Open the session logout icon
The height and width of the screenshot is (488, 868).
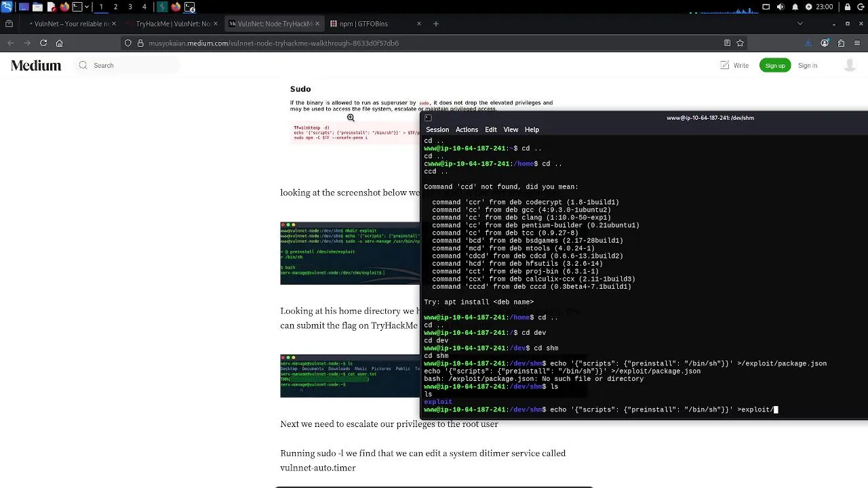coord(861,7)
